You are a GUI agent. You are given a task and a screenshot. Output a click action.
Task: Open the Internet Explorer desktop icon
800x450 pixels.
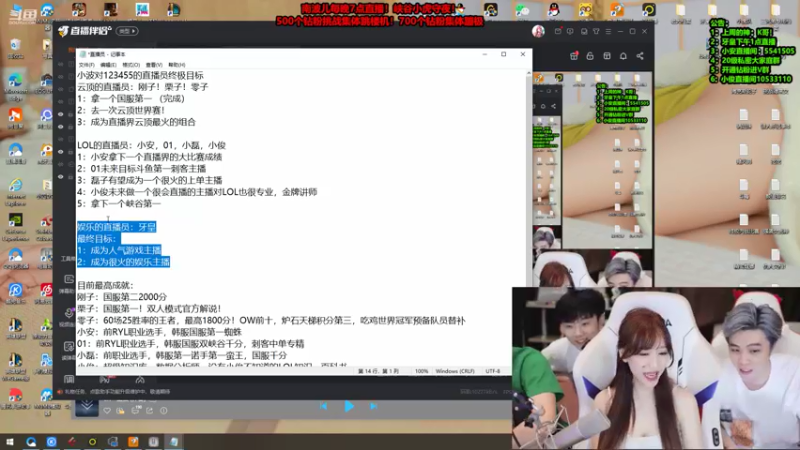tap(15, 191)
